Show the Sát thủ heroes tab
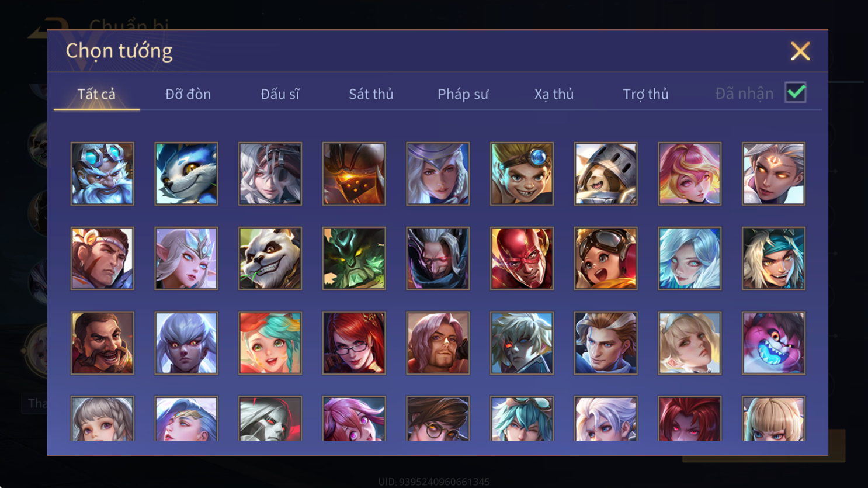This screenshot has height=488, width=868. [x=371, y=94]
